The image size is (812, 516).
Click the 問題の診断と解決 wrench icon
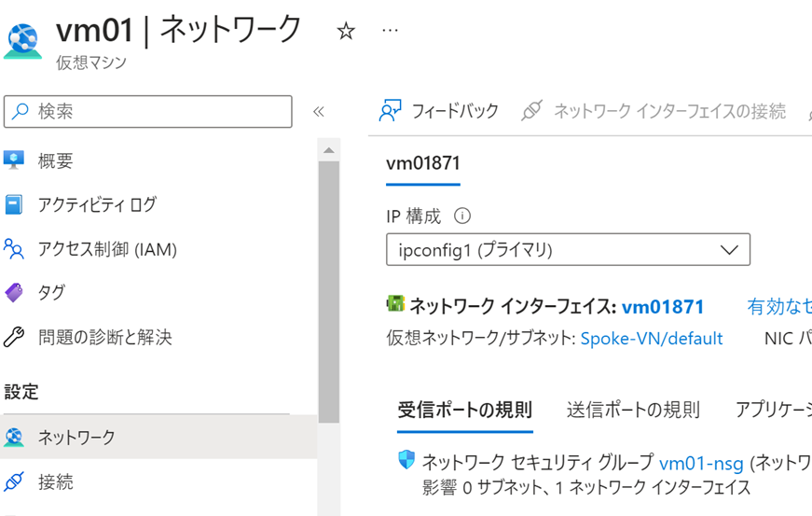(14, 337)
